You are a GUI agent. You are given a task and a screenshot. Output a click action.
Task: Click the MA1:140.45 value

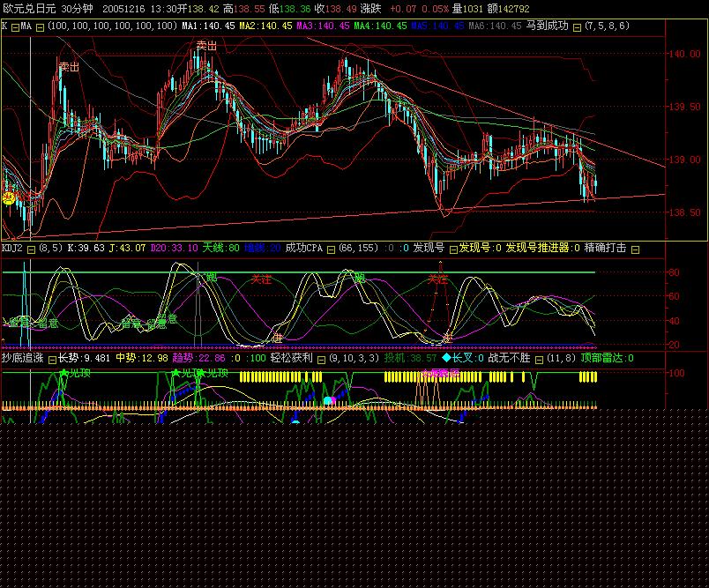[208, 26]
